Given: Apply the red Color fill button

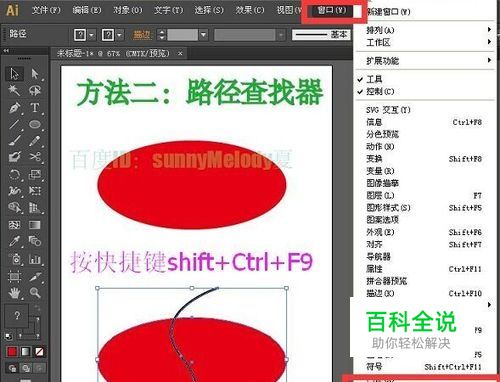Looking at the screenshot, I should pyautogui.click(x=12, y=352).
